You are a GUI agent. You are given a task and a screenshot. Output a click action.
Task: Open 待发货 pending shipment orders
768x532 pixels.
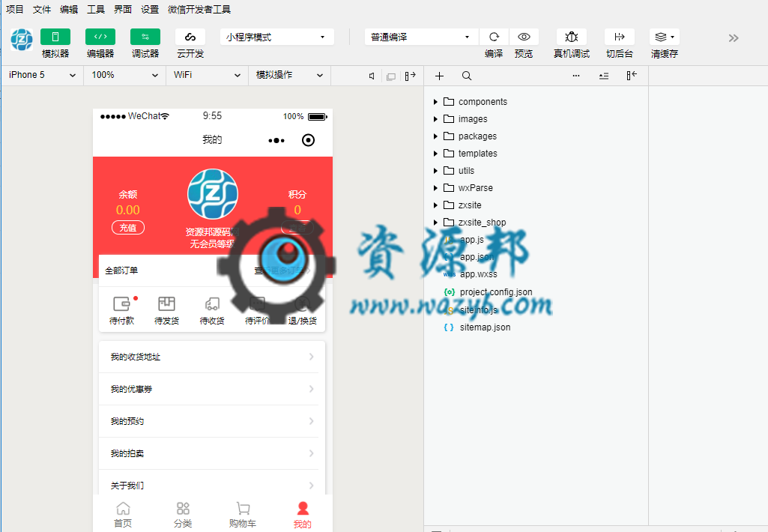point(166,310)
